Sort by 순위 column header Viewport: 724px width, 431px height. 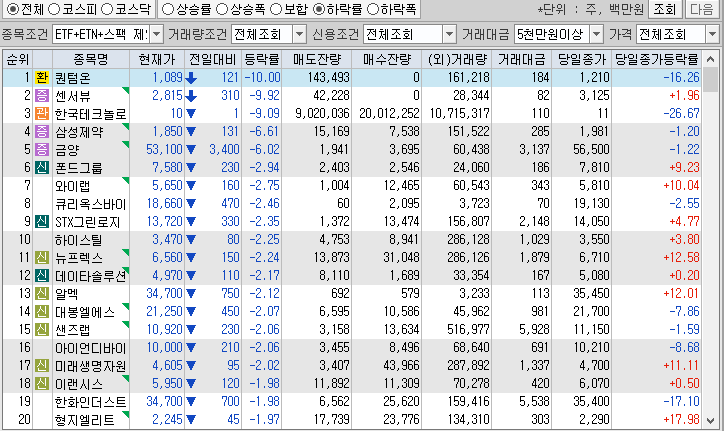click(18, 59)
